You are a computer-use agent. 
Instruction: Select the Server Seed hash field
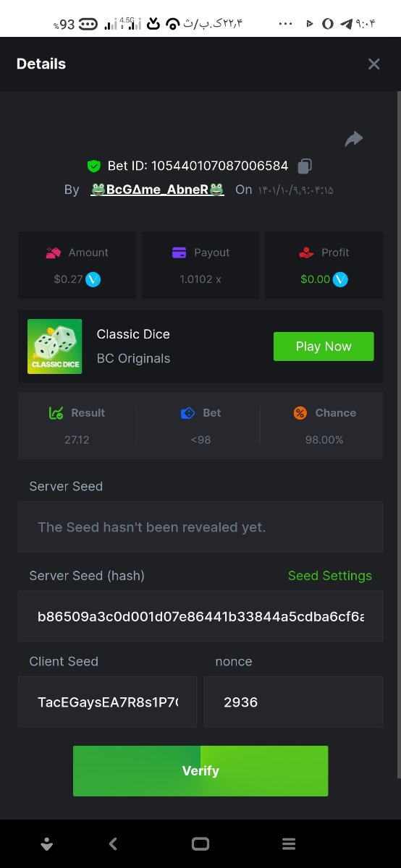pos(200,616)
